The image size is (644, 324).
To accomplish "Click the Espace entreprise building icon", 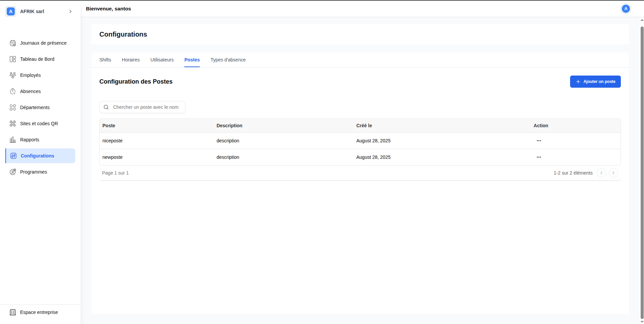I will click(13, 312).
